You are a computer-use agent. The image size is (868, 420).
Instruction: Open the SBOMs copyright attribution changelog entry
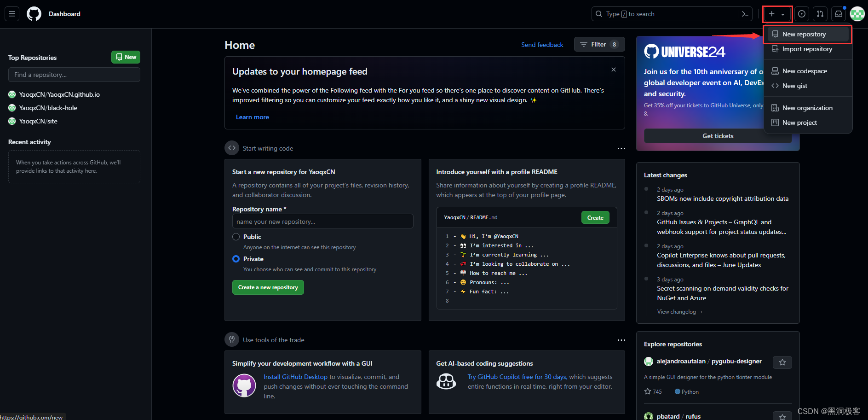[723, 198]
